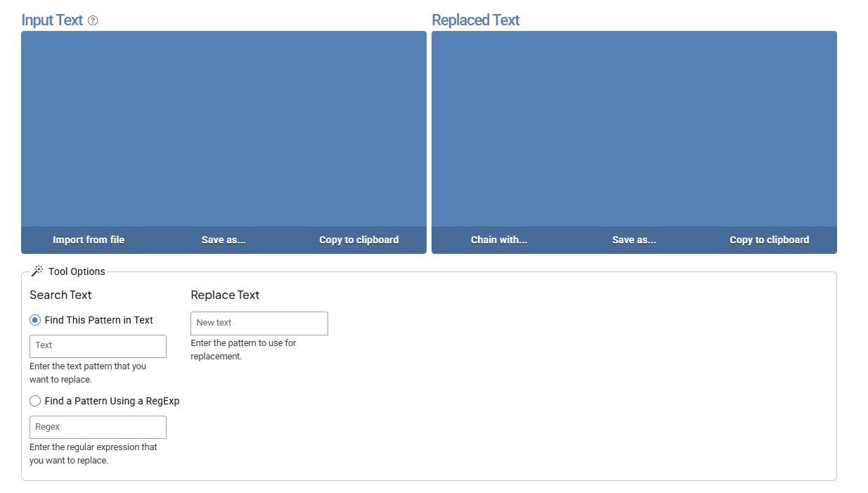The image size is (868, 493).
Task: Focus the Regex input field
Action: [x=98, y=427]
